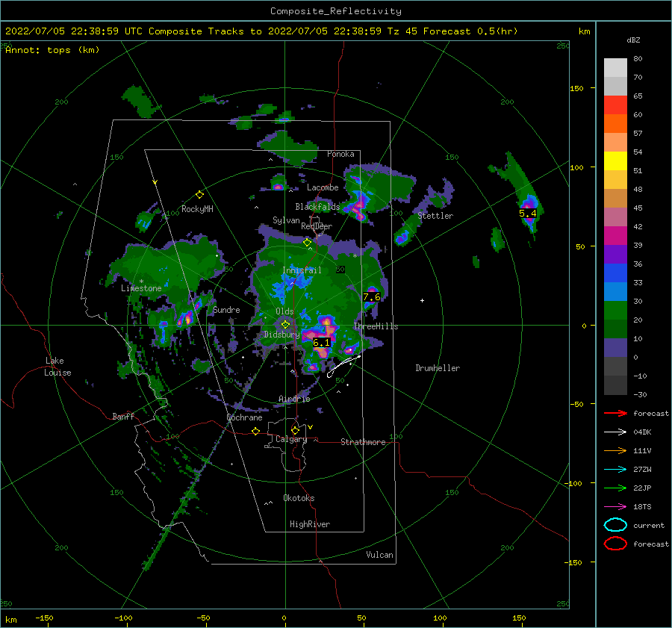Pick the red 60-65 dBZ color swatch
The height and width of the screenshot is (628, 672).
pyautogui.click(x=615, y=105)
